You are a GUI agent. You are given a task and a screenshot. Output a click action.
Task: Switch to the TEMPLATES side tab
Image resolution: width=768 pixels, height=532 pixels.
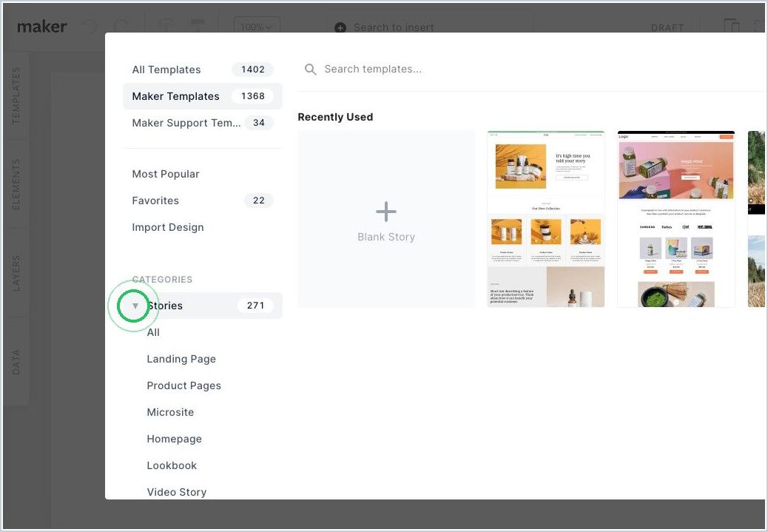(16, 95)
